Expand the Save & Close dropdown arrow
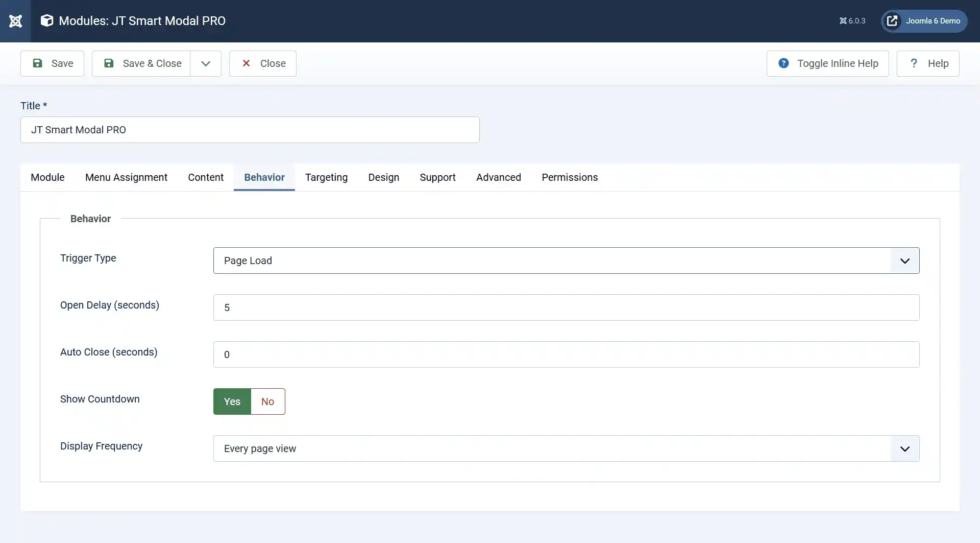The height and width of the screenshot is (543, 980). (x=206, y=63)
